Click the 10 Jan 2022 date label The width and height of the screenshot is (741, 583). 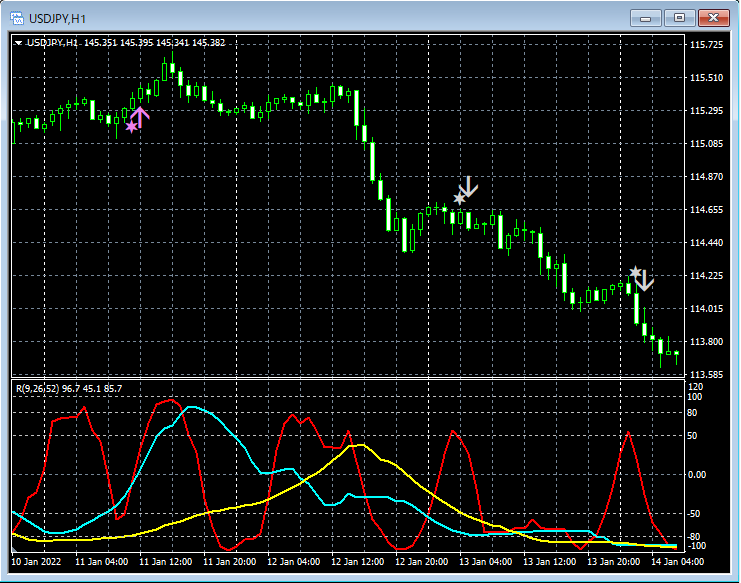[37, 562]
